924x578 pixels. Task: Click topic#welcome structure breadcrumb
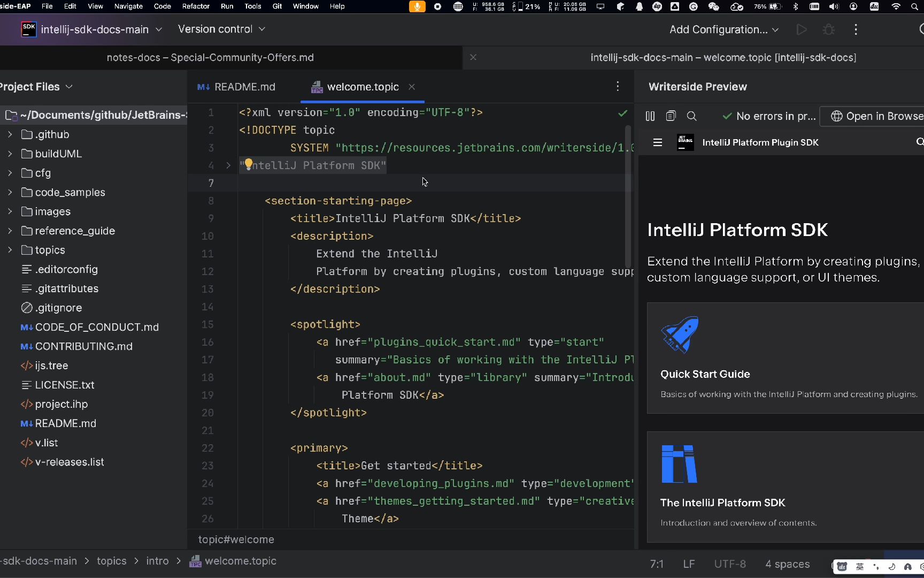click(x=236, y=539)
